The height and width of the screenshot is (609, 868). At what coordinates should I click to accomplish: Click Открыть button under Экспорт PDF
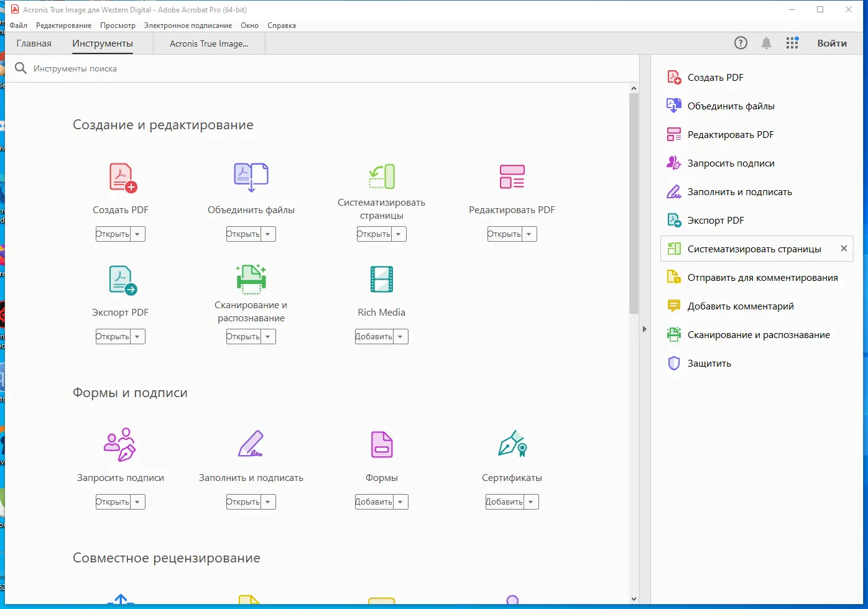(113, 337)
